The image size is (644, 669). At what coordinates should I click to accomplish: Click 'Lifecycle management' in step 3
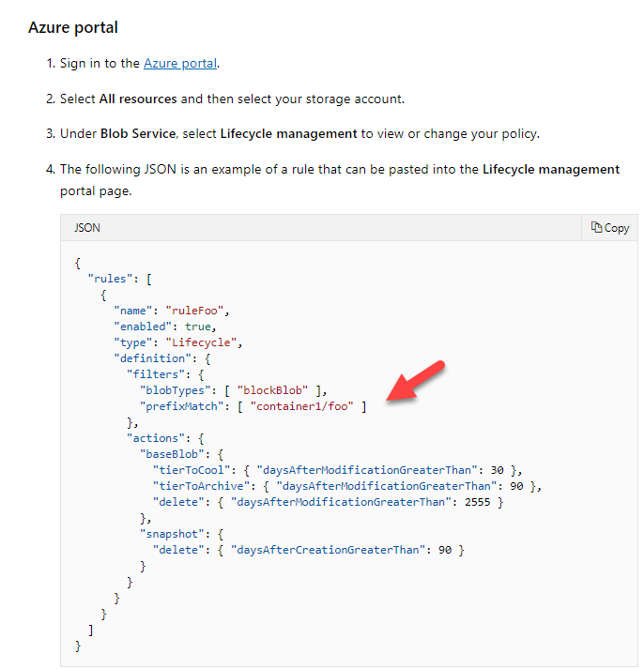click(288, 134)
